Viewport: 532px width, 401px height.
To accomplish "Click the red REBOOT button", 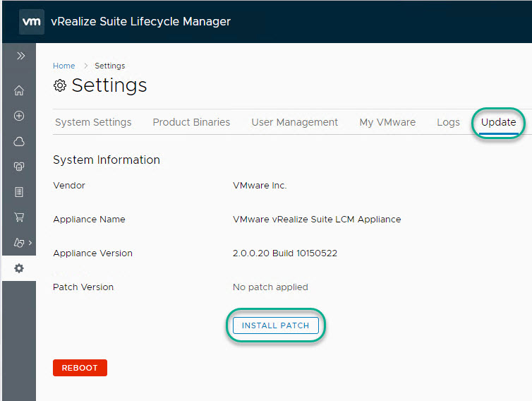I will point(80,368).
